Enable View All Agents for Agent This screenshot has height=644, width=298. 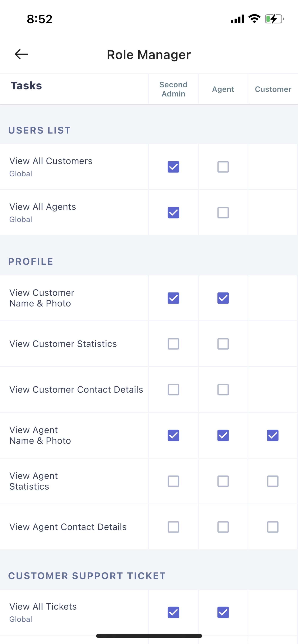click(x=223, y=213)
